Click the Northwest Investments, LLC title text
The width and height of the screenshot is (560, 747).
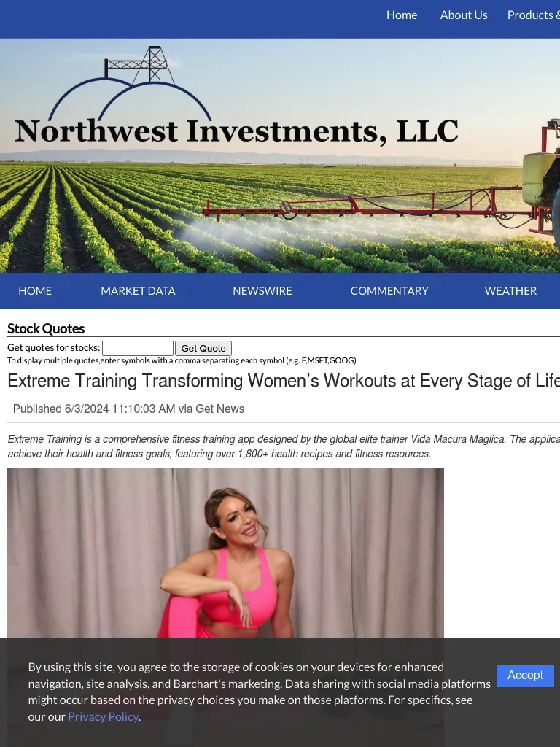pos(237,131)
